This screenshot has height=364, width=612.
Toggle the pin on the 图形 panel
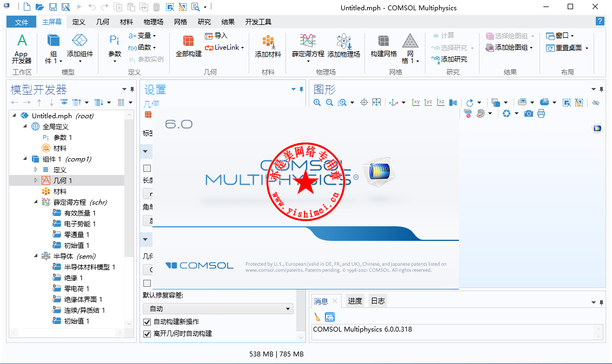point(602,90)
